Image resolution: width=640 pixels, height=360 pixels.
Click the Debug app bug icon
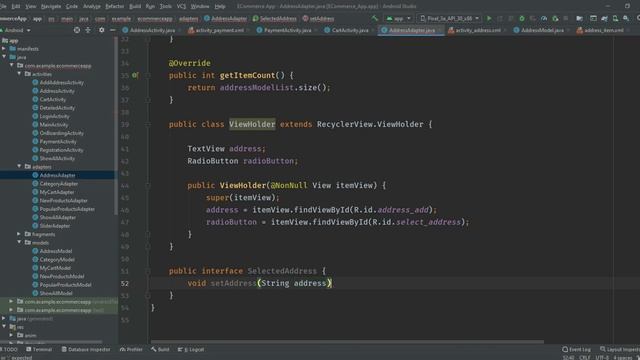(x=522, y=18)
